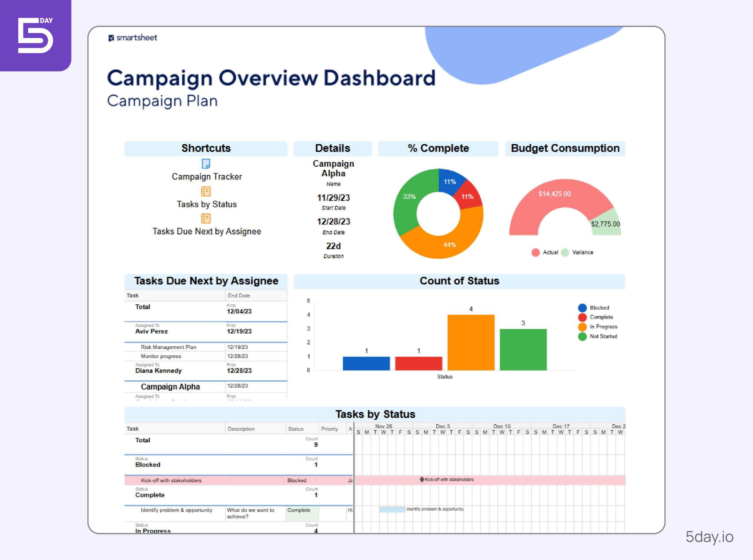The width and height of the screenshot is (753, 560).
Task: Click the Actual legend color dot
Action: (x=536, y=253)
